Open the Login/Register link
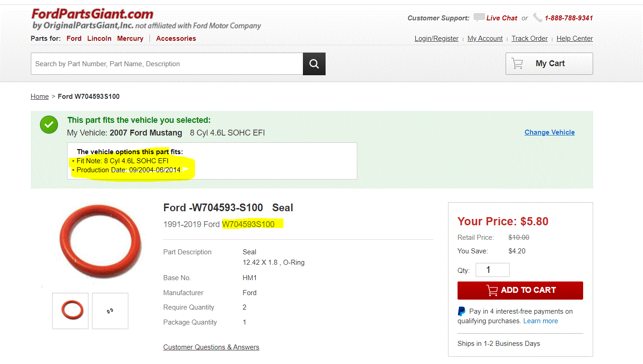Image resolution: width=643 pixels, height=364 pixels. click(x=436, y=39)
